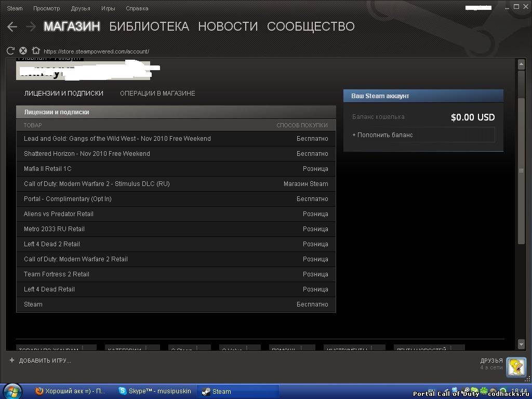The width and height of the screenshot is (532, 399).
Task: Select the Metro 2033 RU Retail row
Action: [x=176, y=229]
